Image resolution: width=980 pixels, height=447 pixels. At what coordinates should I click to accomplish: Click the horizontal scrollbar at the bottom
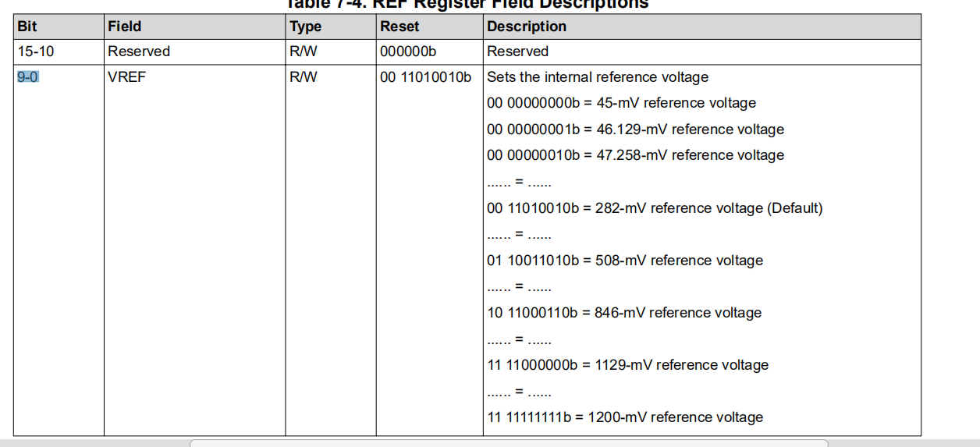pos(508,443)
